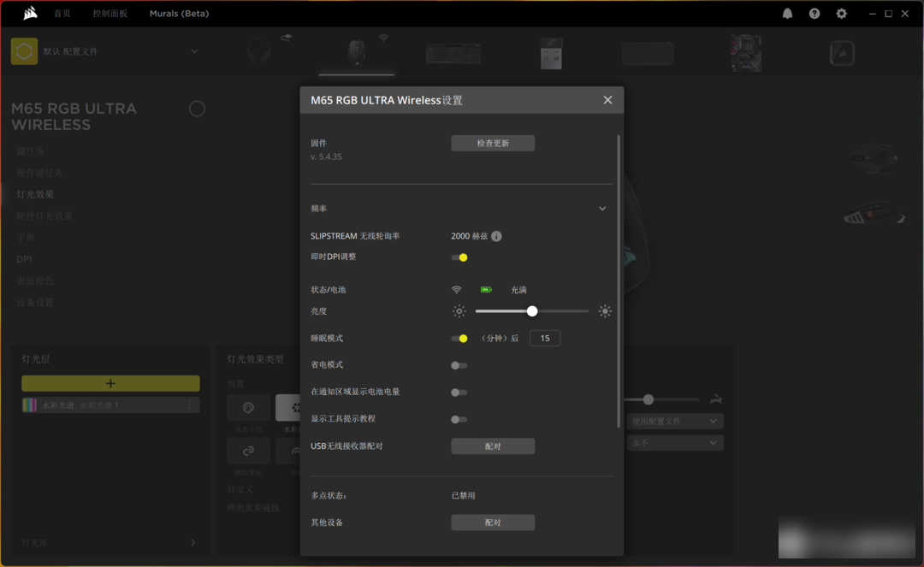Screen dimensions: 924x567
Task: Click the low brightness sun icon
Action: 459,311
